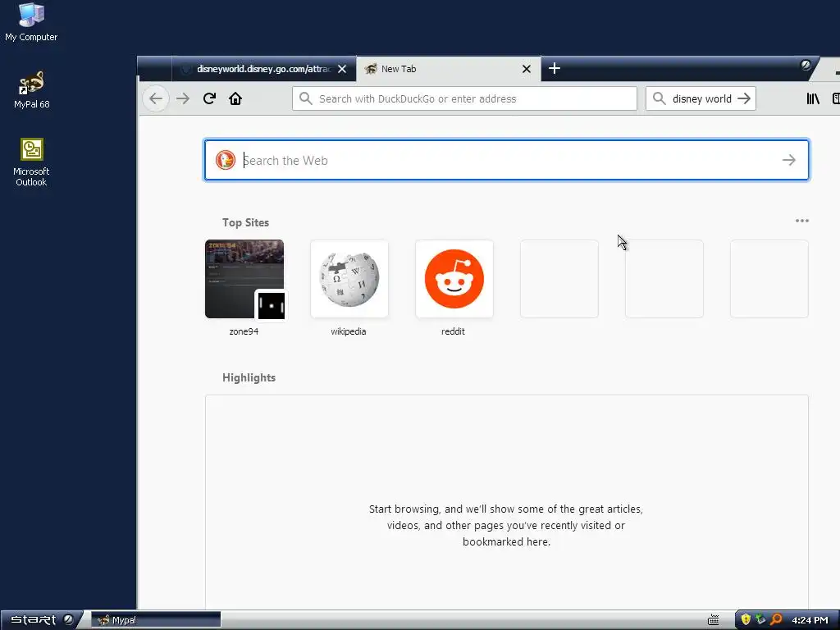Go back using the back arrow button
The height and width of the screenshot is (630, 840).
coord(156,98)
